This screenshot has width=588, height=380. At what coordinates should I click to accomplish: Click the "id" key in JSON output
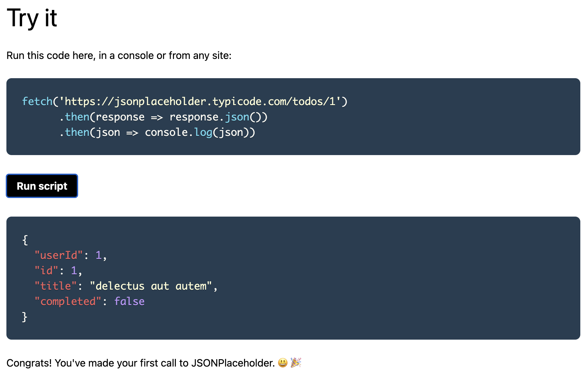pyautogui.click(x=46, y=271)
